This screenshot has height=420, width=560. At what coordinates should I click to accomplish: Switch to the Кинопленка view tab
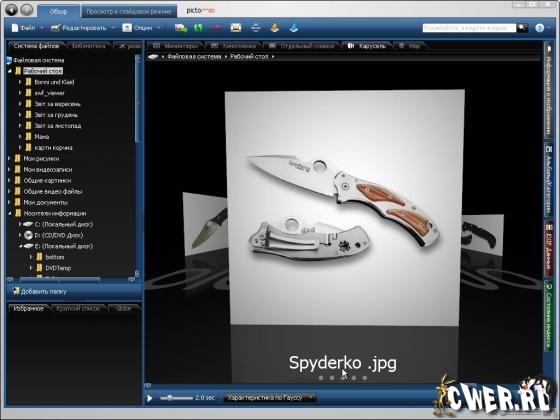(234, 46)
